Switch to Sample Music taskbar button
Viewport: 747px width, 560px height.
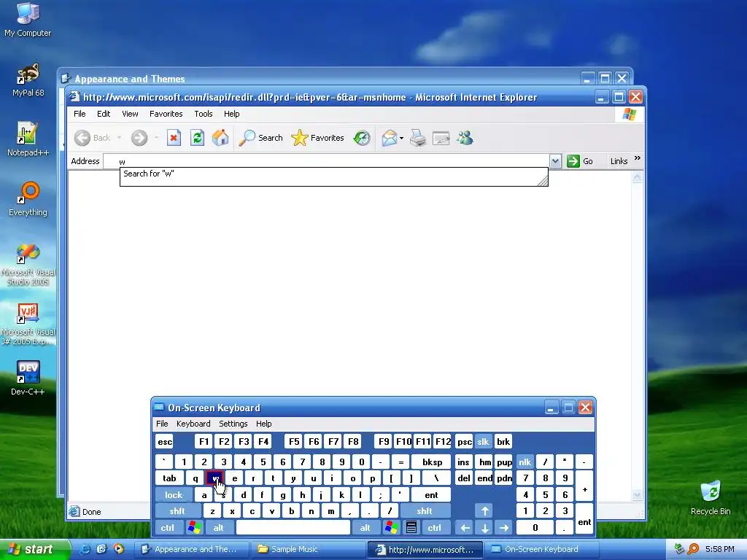[307, 550]
